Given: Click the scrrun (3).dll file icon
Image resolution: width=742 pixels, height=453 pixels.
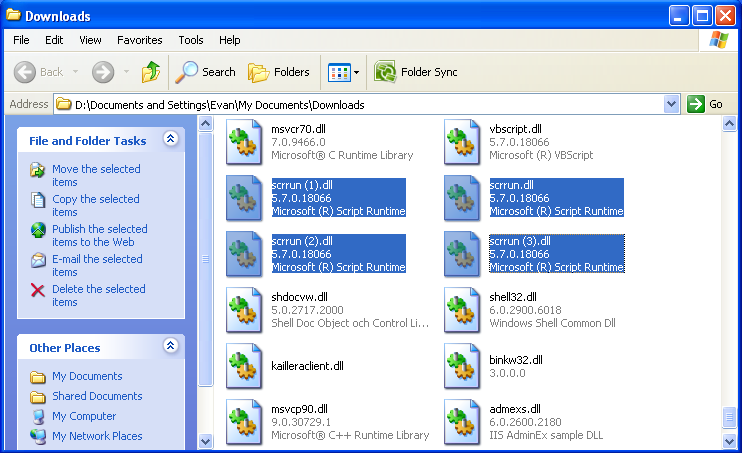Looking at the screenshot, I should pyautogui.click(x=462, y=254).
